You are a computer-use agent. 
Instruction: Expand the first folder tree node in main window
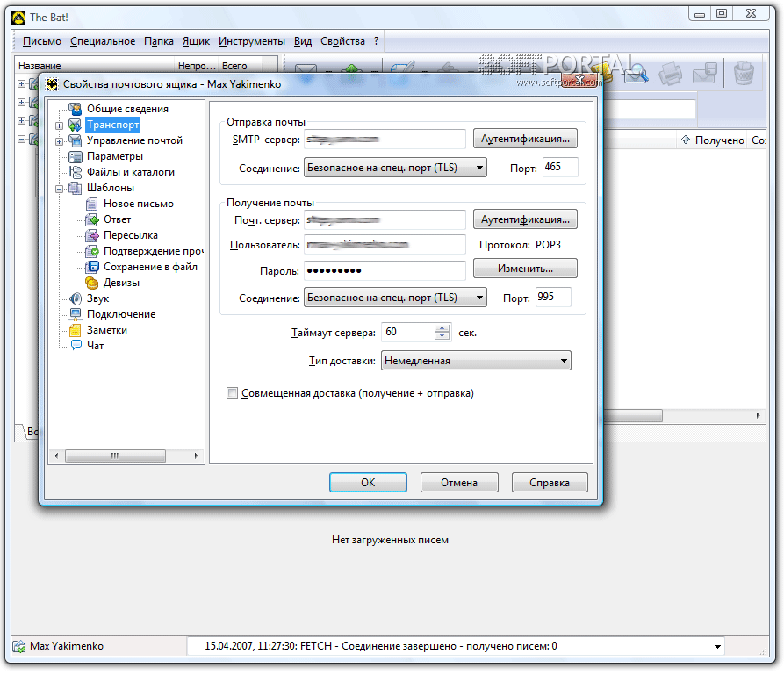21,83
